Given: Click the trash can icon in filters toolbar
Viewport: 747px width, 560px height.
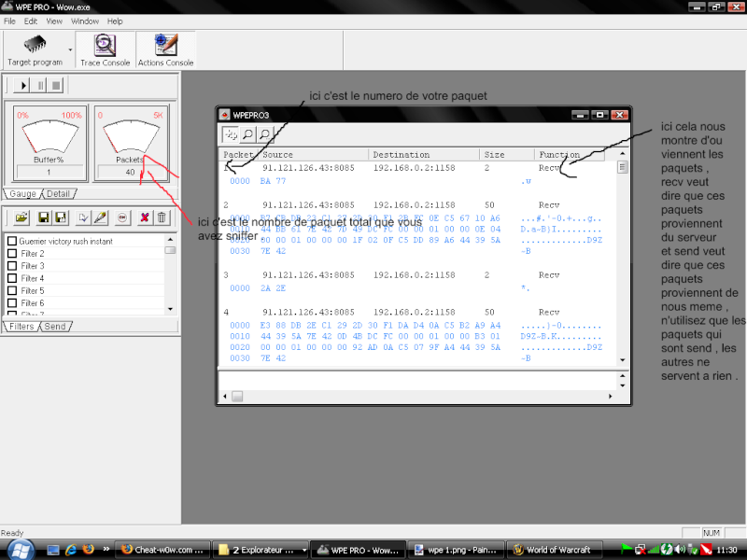Looking at the screenshot, I should tap(162, 217).
